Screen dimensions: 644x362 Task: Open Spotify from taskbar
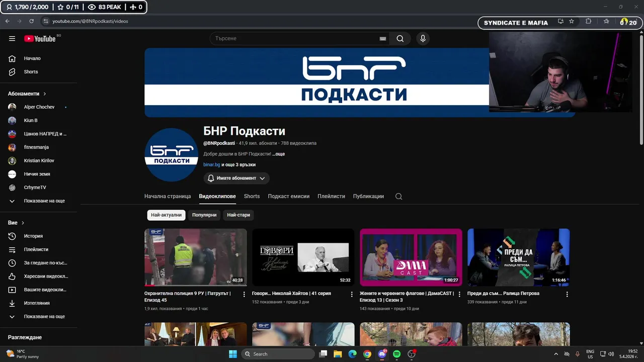(396, 354)
